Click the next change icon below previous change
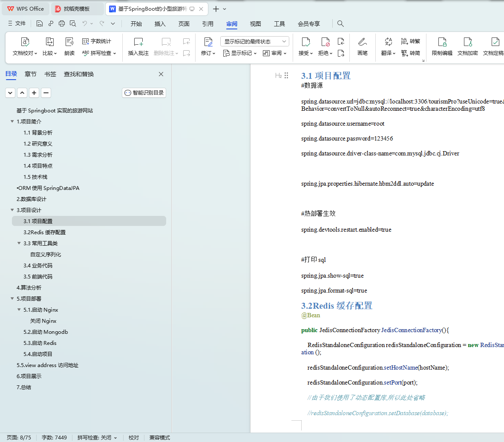 [341, 53]
